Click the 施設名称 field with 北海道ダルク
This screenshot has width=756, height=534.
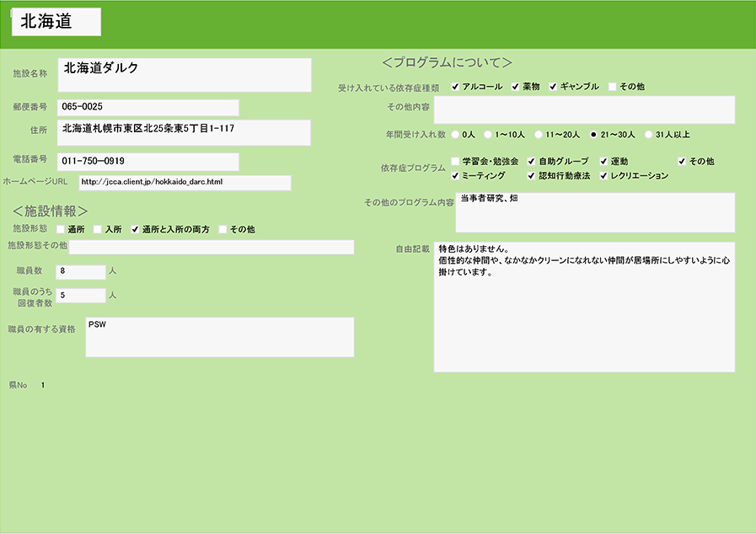tap(185, 74)
